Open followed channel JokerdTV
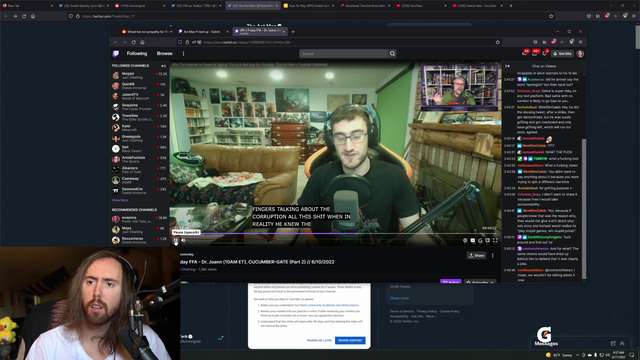This screenshot has height=360, width=640. (x=140, y=96)
